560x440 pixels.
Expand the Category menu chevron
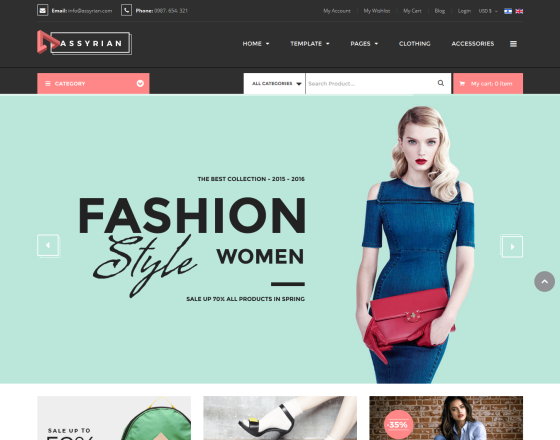(140, 83)
